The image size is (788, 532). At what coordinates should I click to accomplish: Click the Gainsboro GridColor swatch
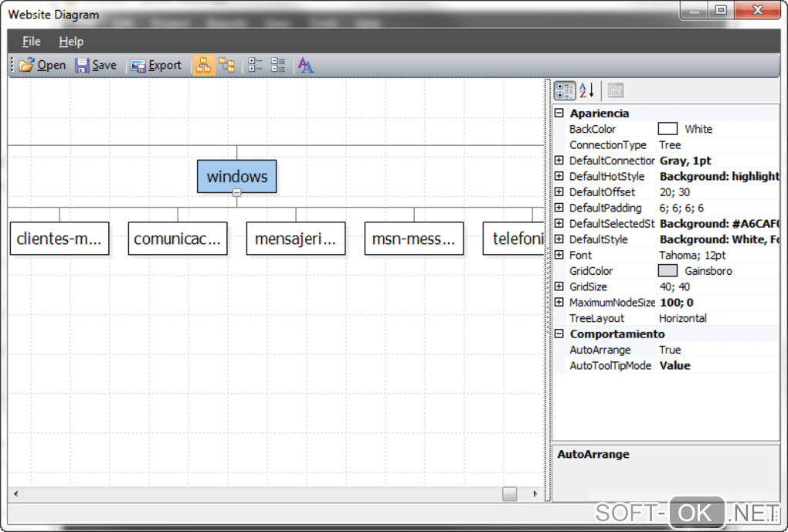(667, 271)
